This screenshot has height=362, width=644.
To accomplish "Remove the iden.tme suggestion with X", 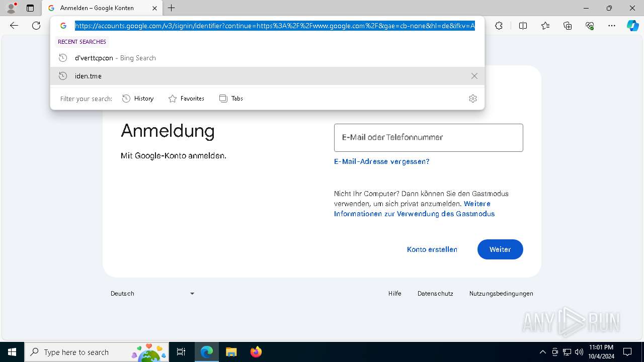I will pos(474,76).
